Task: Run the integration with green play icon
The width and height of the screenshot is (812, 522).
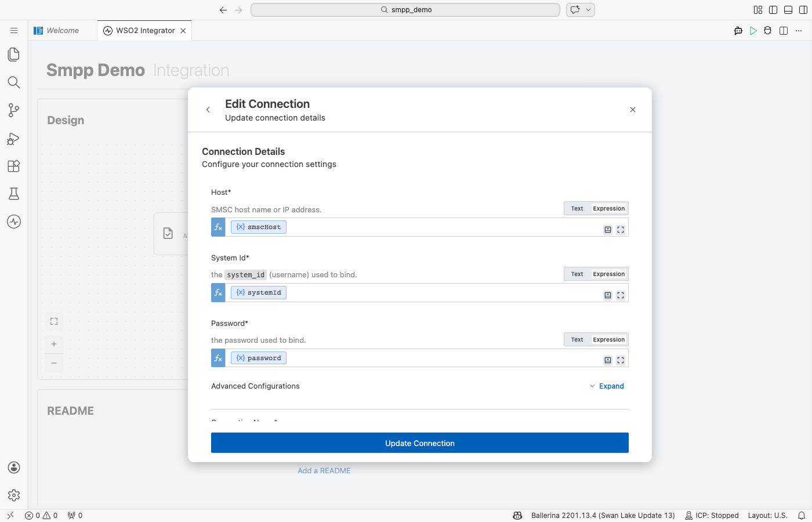Action: click(x=753, y=31)
